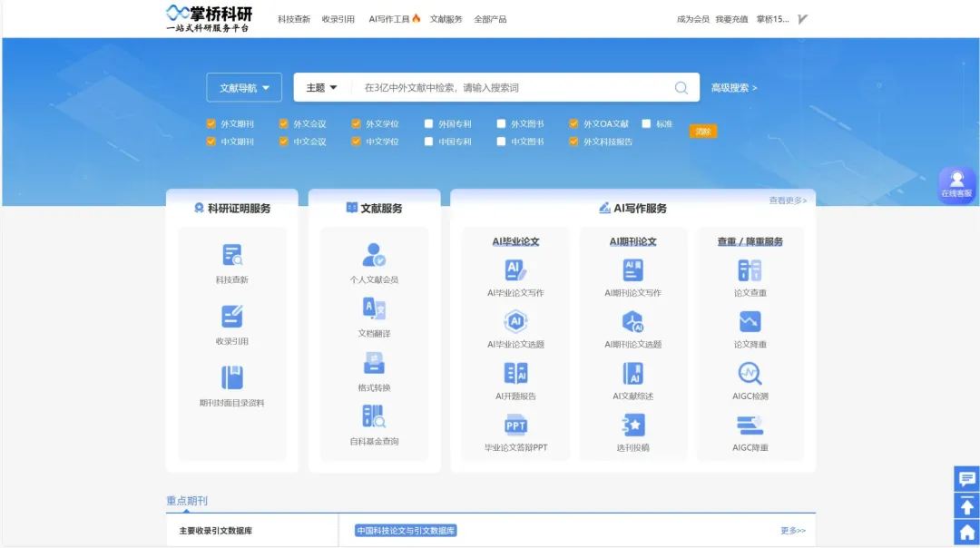Enable the 外国专利 checkbox
Viewport: 980px width, 548px height.
[429, 123]
